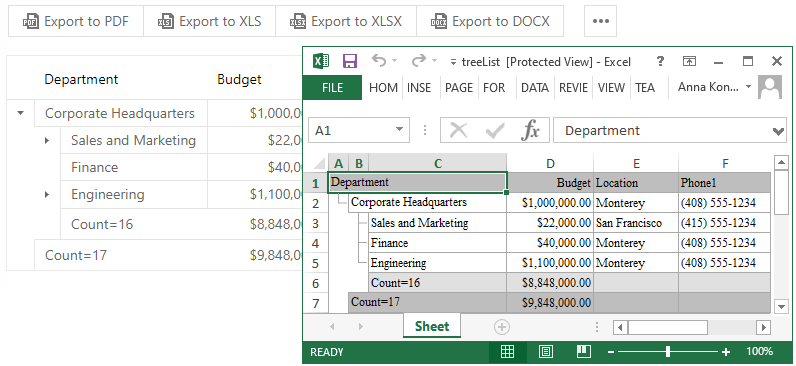Switch to the REVIEW ribbon tab
This screenshot has height=366, width=796.
pyautogui.click(x=573, y=88)
